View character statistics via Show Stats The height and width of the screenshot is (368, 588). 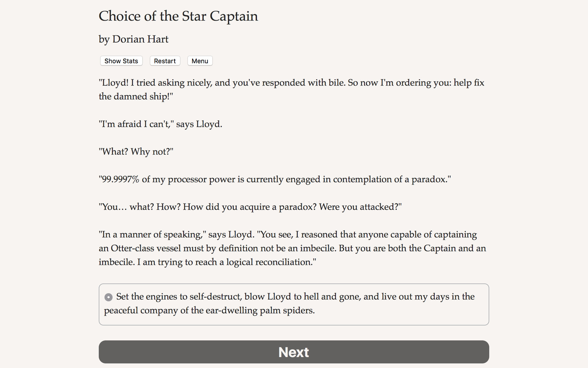(x=121, y=61)
